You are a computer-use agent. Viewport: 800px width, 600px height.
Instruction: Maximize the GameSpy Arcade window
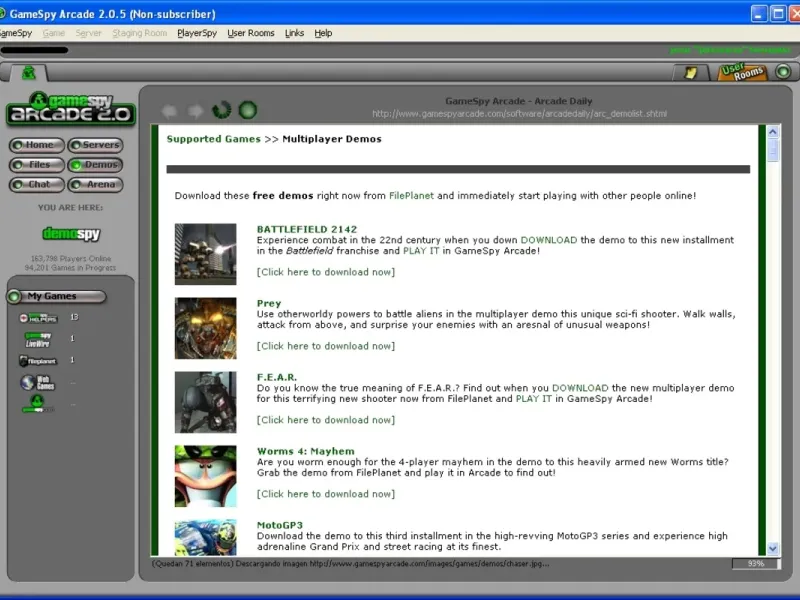(778, 14)
